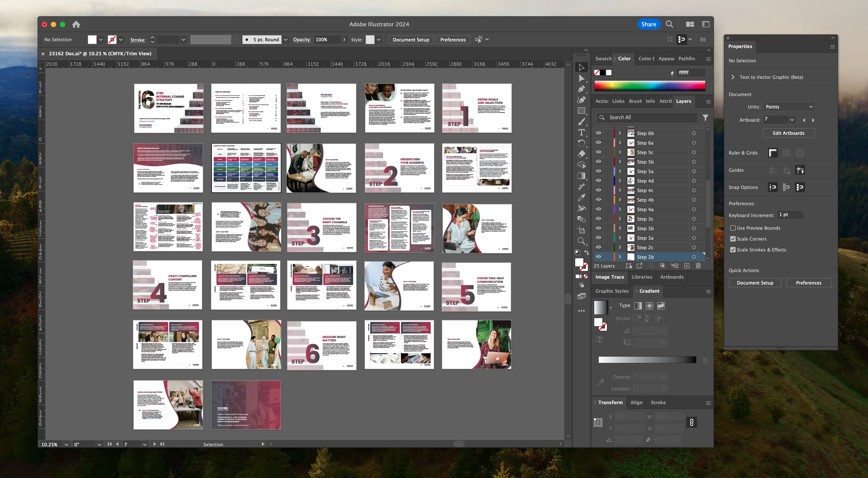Select the Type tool
Viewport: 868px width, 478px height.
tap(581, 132)
